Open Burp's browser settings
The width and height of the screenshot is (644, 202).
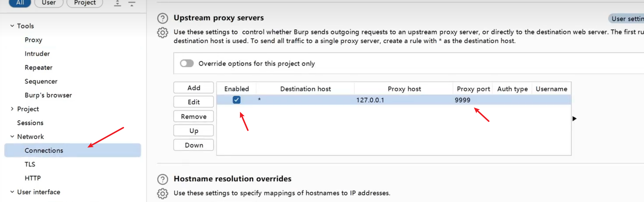point(48,95)
